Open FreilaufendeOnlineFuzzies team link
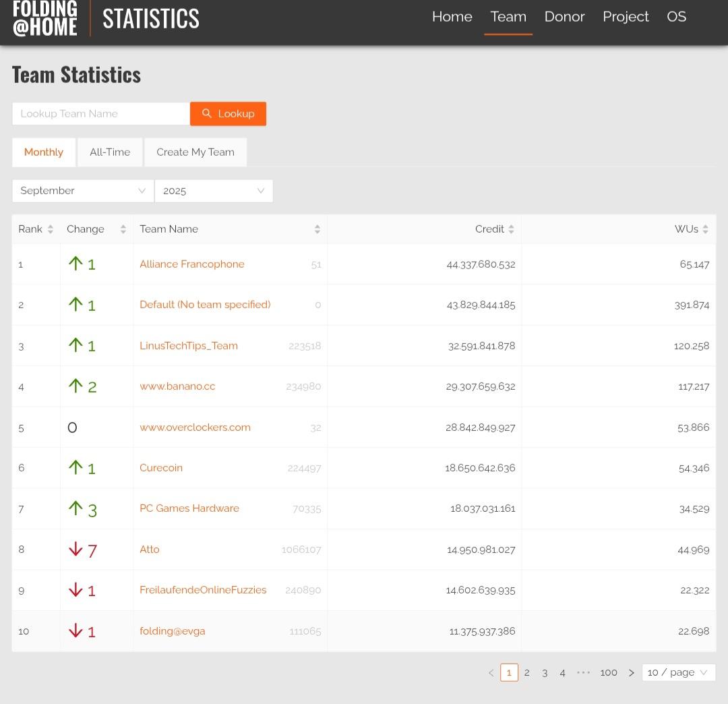The image size is (728, 704). (x=203, y=590)
